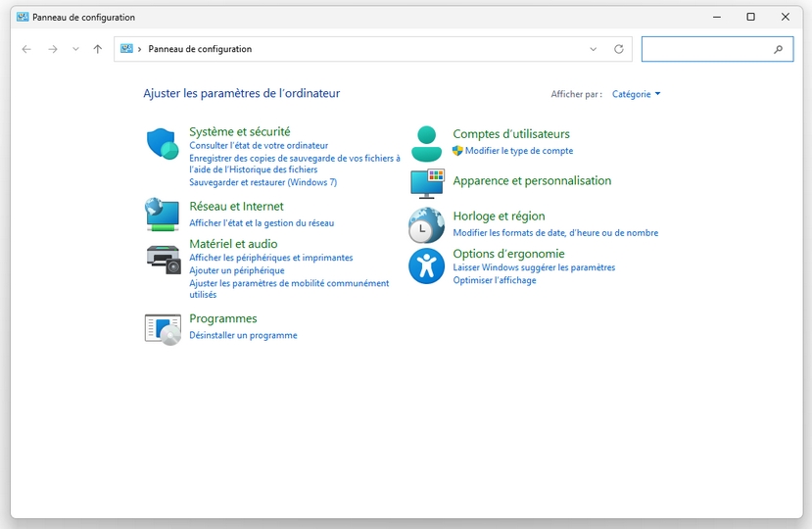Go up one level with the up arrow
Screen dimensions: 812x529
click(97, 49)
